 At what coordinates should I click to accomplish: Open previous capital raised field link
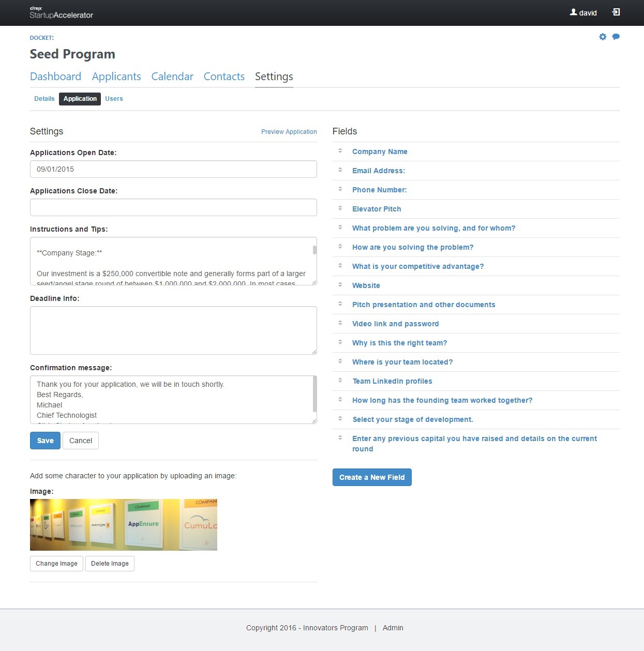click(x=474, y=444)
